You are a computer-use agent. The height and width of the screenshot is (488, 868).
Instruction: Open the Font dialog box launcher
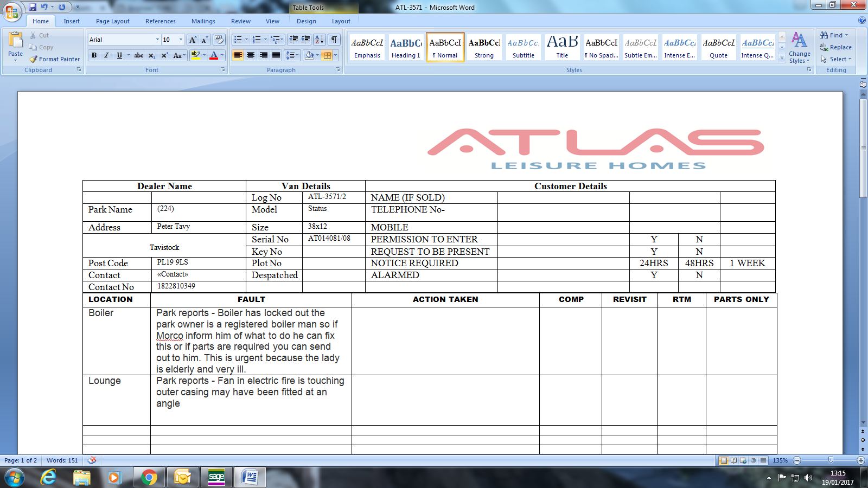tap(222, 70)
